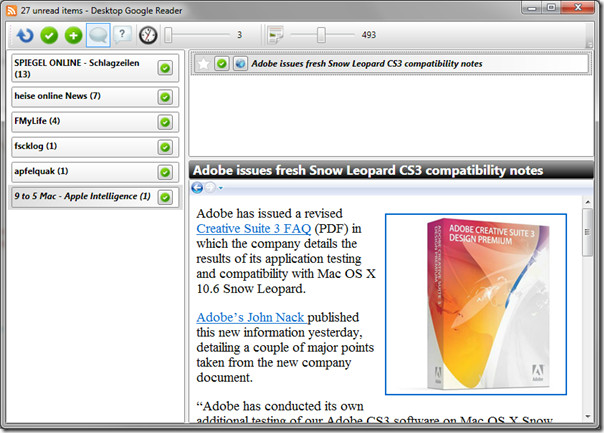Click the green checkmark mark-all-read toolbar icon
This screenshot has width=604, height=433.
point(49,35)
